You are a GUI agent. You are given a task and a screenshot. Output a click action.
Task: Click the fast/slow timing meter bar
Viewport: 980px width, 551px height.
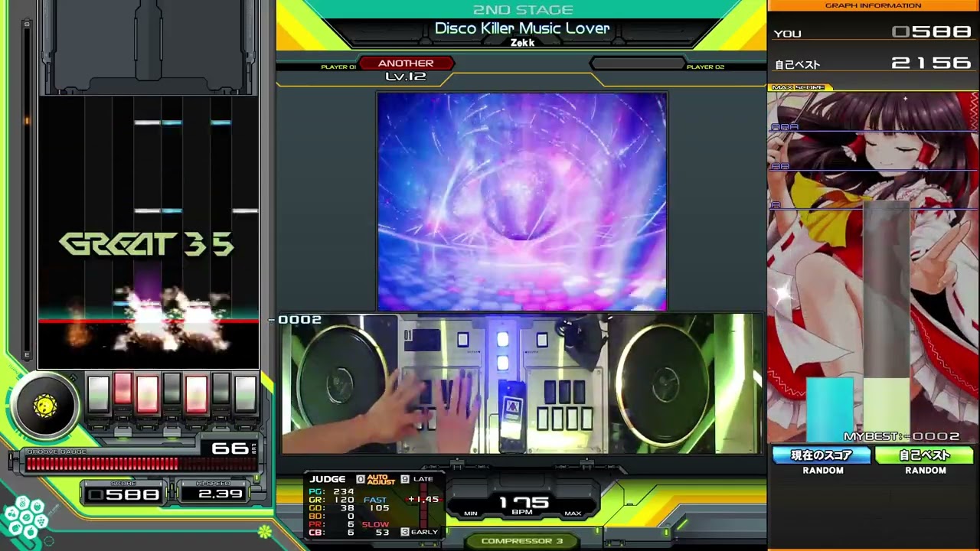tap(423, 505)
